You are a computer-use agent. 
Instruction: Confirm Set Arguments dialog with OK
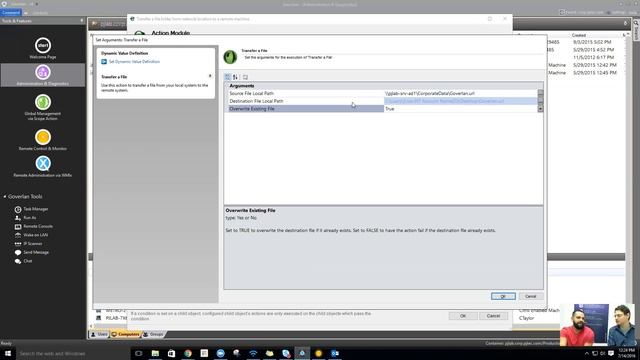click(x=503, y=296)
